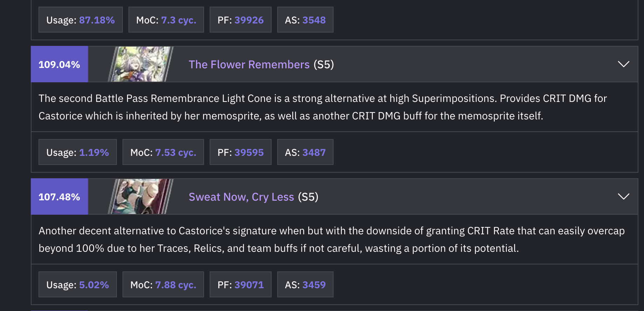644x311 pixels.
Task: Collapse The Flower Remembers chevron arrow
Action: (x=623, y=64)
